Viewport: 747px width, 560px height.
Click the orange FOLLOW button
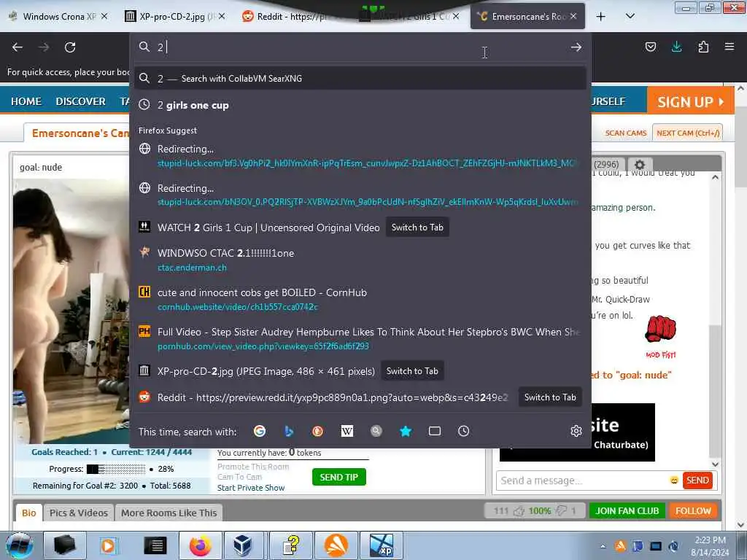pos(693,511)
